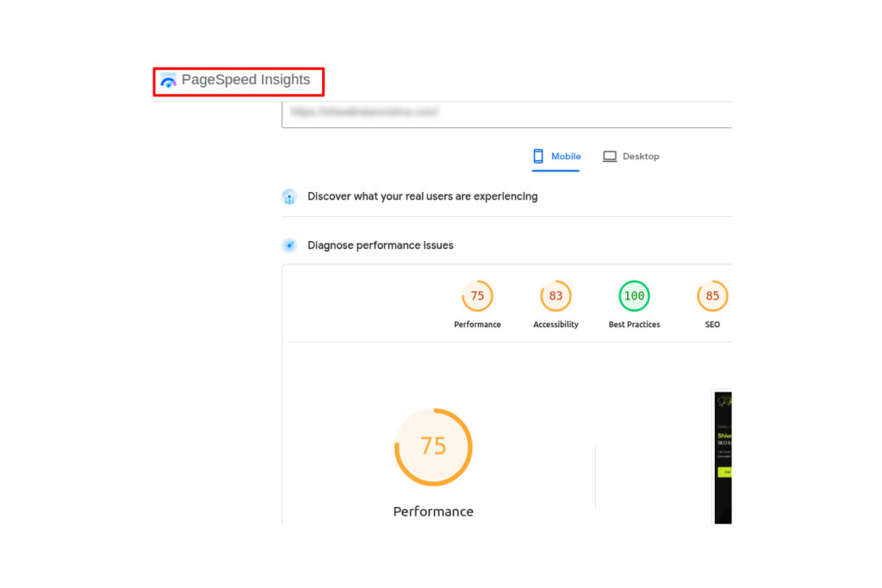This screenshot has width=882, height=588.
Task: Jump to Diagnose performance issues section
Action: click(x=380, y=245)
